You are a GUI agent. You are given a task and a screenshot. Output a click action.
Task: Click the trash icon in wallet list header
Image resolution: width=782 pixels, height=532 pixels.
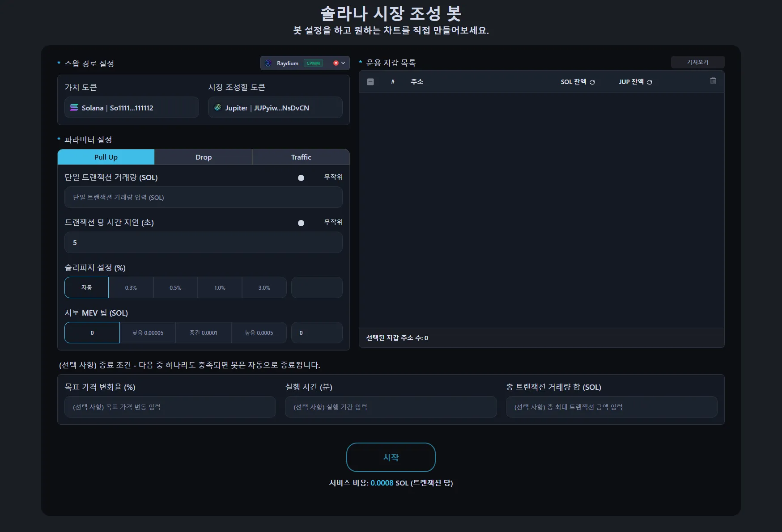(x=713, y=81)
